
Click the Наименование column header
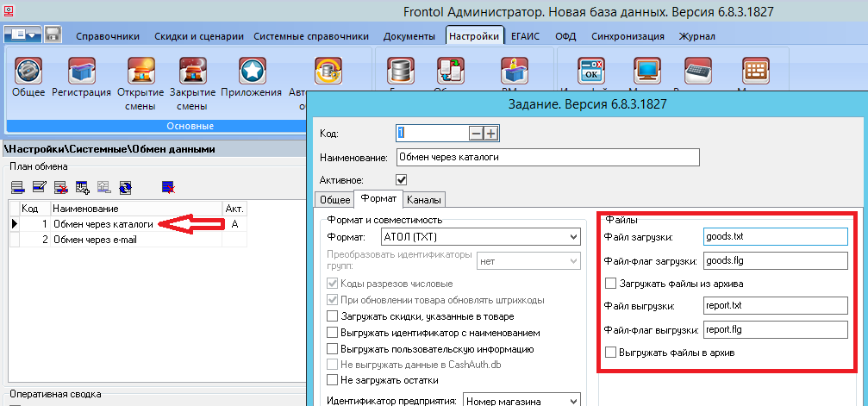pos(136,209)
